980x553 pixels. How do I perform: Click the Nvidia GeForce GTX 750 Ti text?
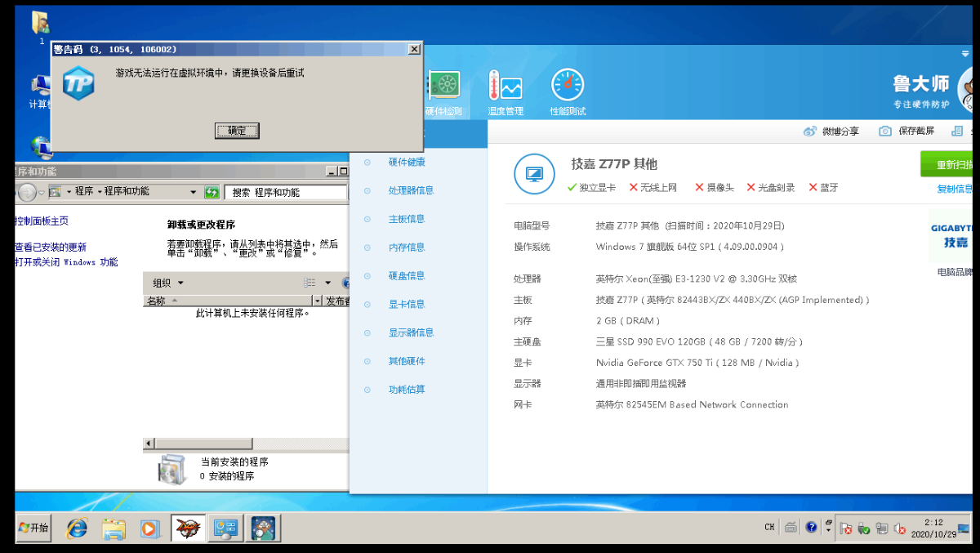coord(697,363)
